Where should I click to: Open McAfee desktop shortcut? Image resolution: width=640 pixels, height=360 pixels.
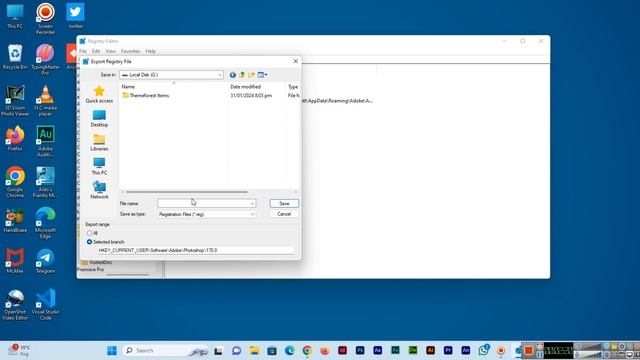(15, 261)
